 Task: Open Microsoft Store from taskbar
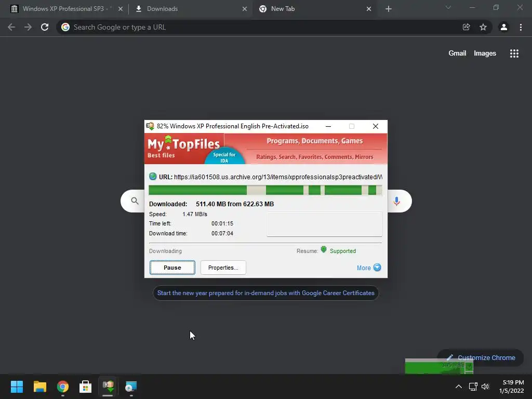pyautogui.click(x=86, y=387)
